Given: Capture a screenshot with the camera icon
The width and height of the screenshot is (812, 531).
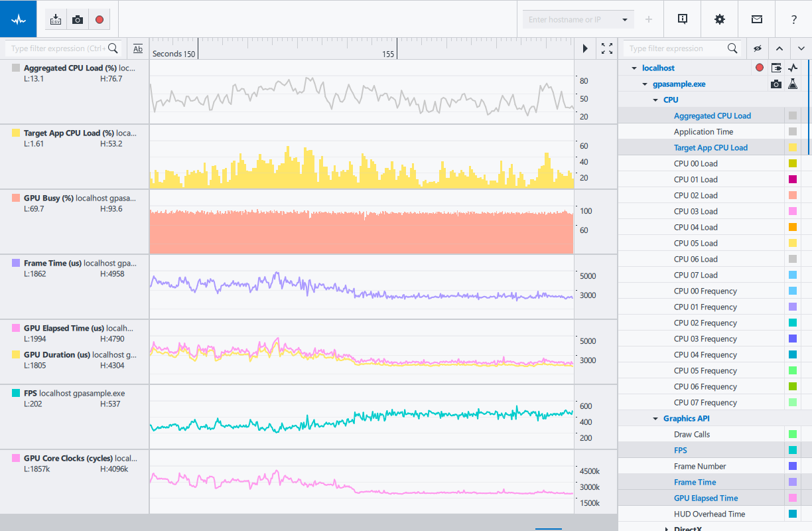Looking at the screenshot, I should point(77,19).
